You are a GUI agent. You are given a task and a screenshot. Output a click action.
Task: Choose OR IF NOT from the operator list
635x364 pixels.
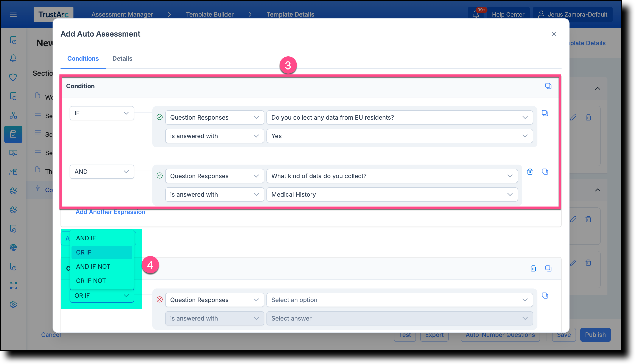pyautogui.click(x=102, y=281)
